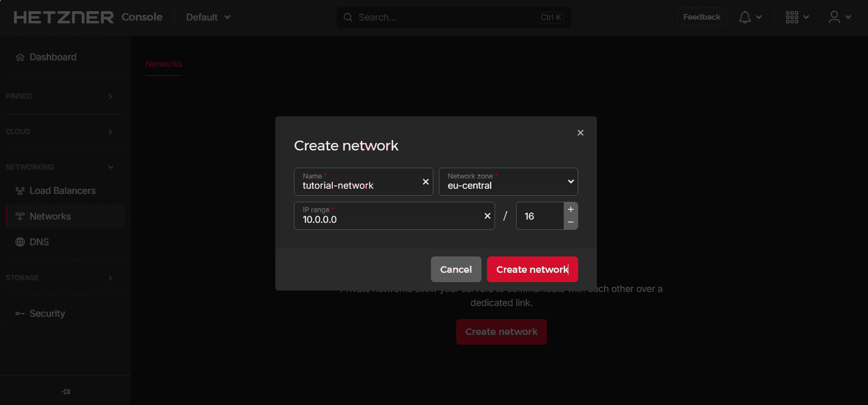Open Load Balancers in sidebar

[62, 191]
